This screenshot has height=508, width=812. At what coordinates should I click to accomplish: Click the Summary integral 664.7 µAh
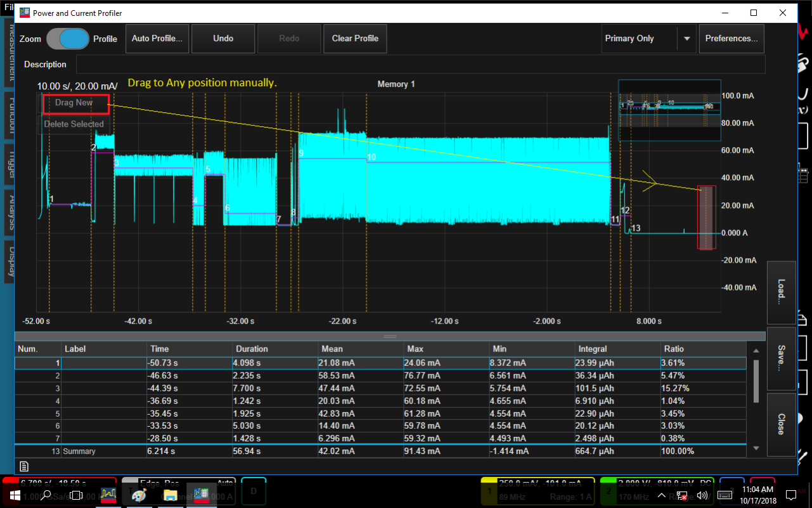pos(617,452)
